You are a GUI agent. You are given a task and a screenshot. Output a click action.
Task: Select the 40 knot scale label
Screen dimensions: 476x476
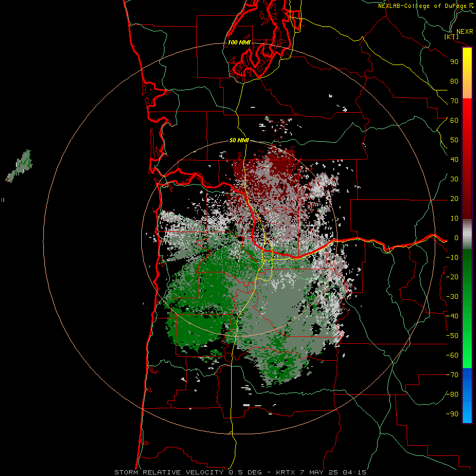tap(454, 160)
